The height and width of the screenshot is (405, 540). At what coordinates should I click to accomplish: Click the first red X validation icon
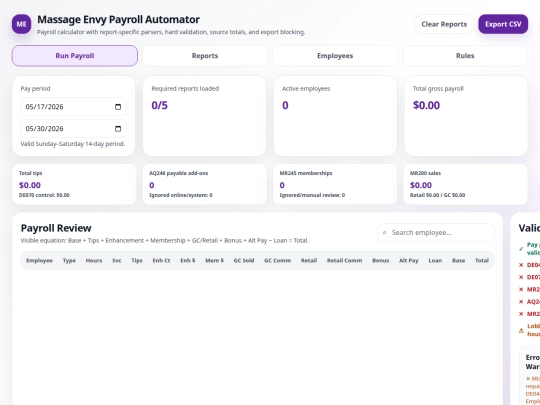(x=521, y=265)
